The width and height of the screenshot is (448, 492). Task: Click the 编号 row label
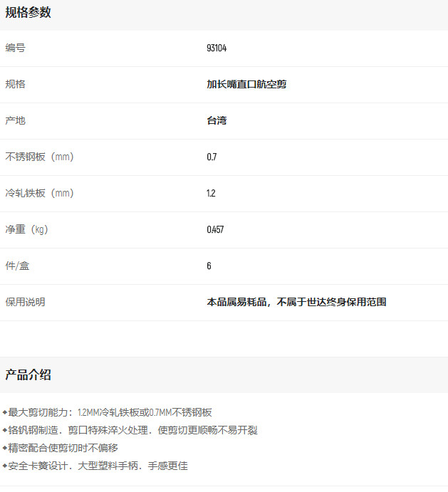[15, 48]
